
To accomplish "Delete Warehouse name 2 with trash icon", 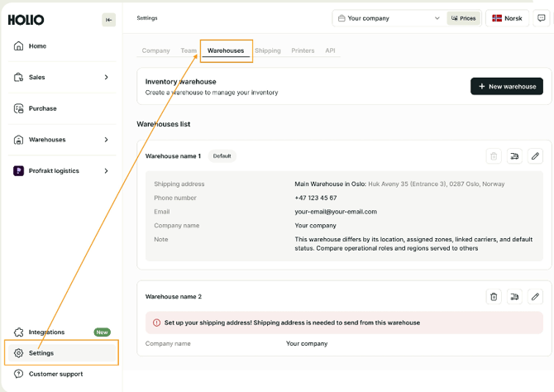I will click(494, 296).
